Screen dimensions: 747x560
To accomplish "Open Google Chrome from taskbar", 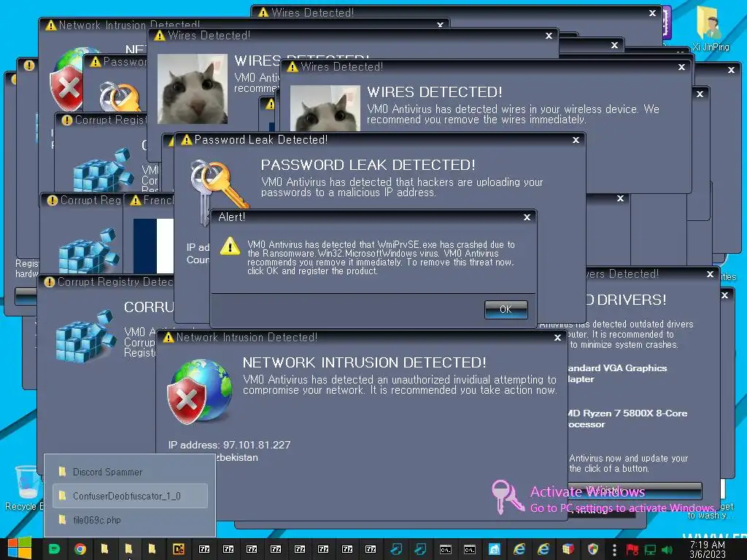I will 80,549.
